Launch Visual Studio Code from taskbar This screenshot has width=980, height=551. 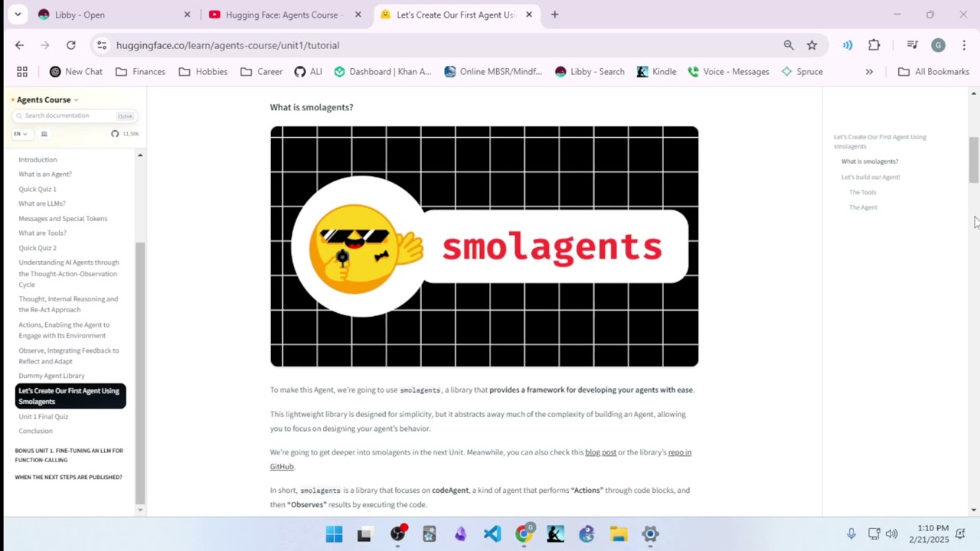(492, 534)
